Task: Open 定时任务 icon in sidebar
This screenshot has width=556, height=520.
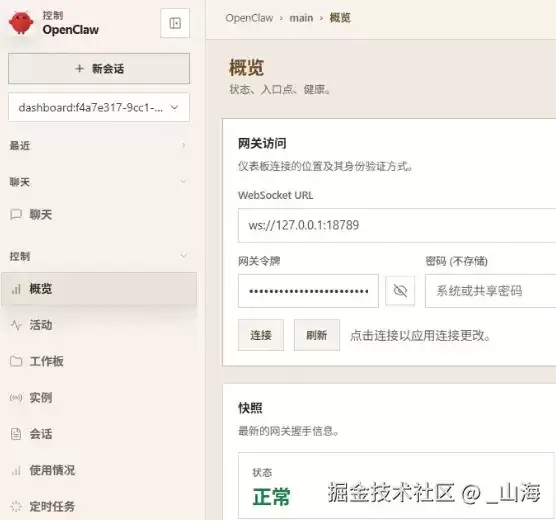Action: click(16, 506)
